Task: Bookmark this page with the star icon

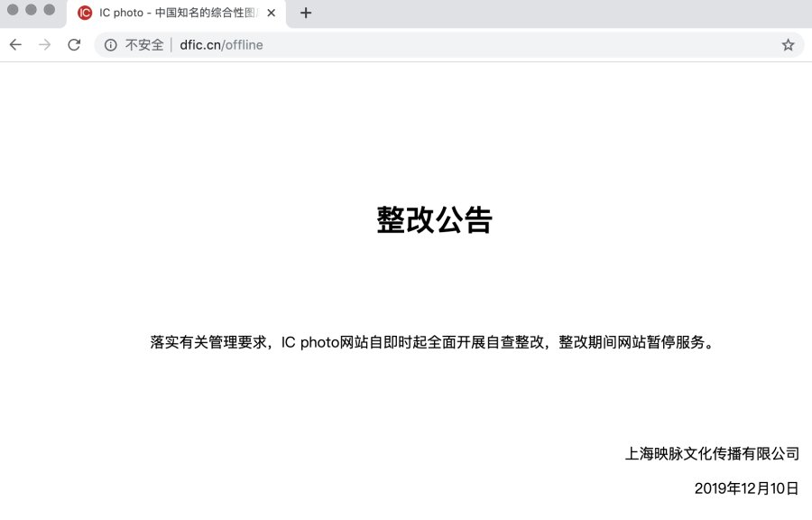Action: [788, 45]
